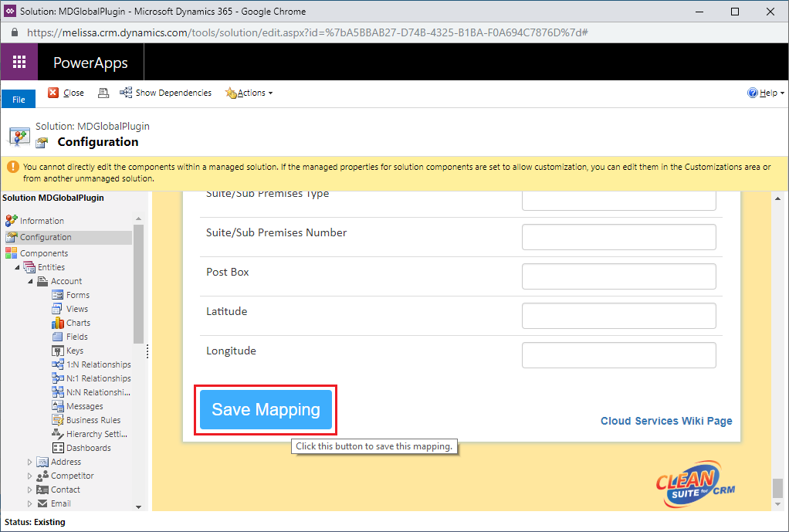Click the Messages icon

(57, 406)
